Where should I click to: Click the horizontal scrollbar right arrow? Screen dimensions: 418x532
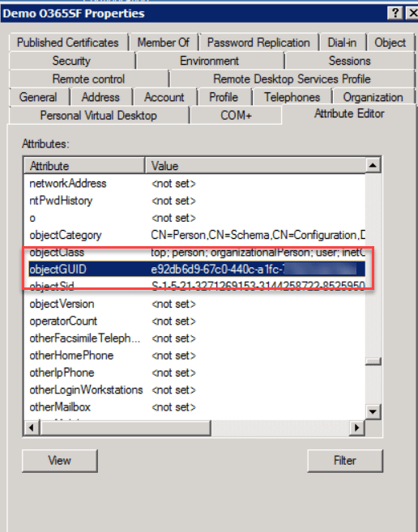(356, 428)
